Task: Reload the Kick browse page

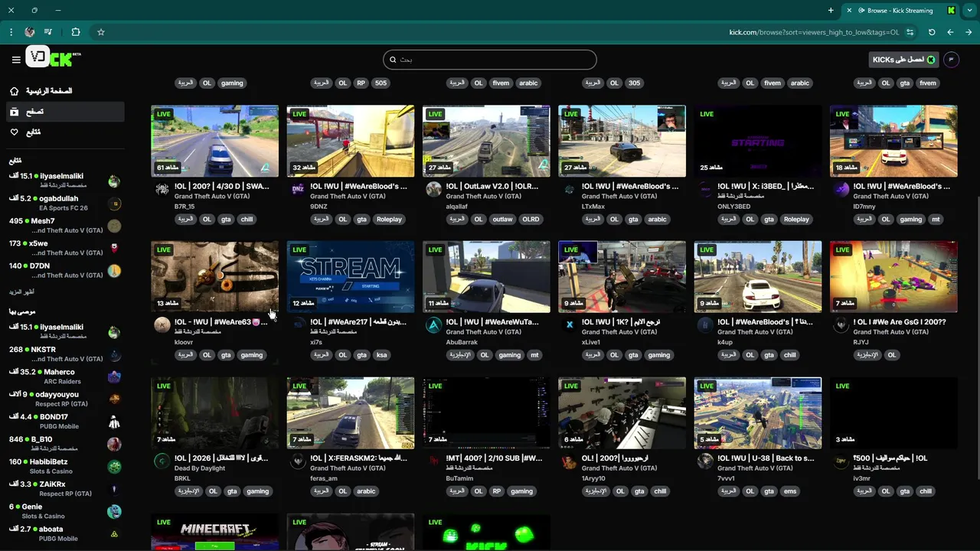Action: (x=932, y=32)
